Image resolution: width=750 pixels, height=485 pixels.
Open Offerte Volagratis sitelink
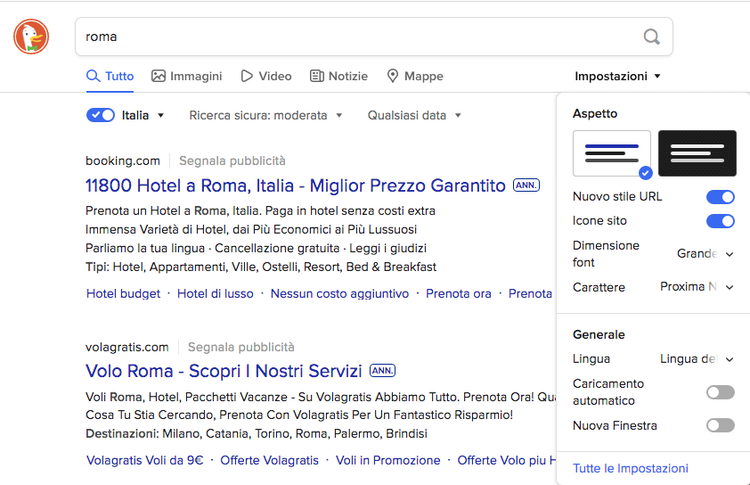pos(269,461)
